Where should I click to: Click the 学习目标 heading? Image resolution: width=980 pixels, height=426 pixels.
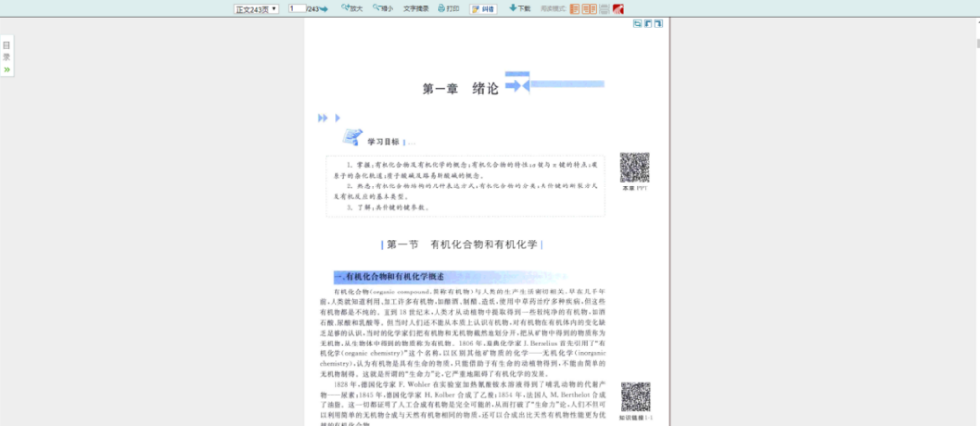(x=384, y=142)
